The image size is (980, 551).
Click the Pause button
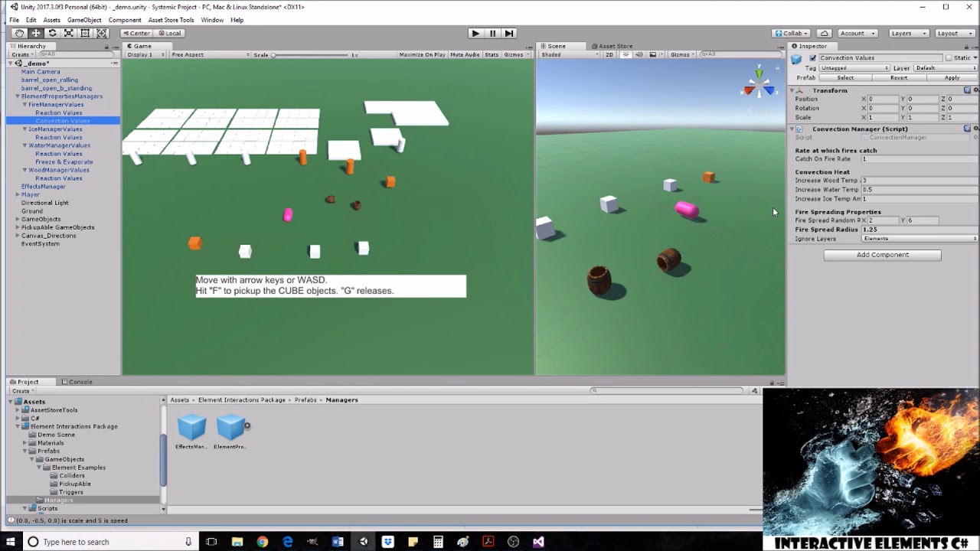492,33
